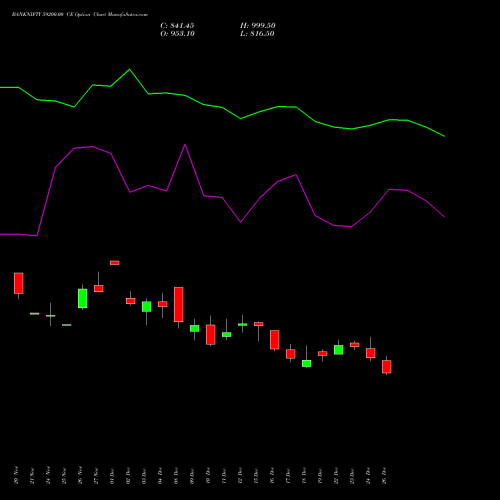Screen dimensions: 500x500
Task: Click the low value L: 816.50
Action: pyautogui.click(x=257, y=34)
